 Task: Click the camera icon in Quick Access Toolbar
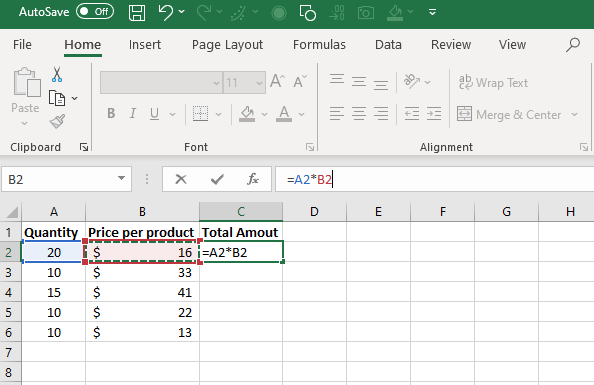(366, 13)
